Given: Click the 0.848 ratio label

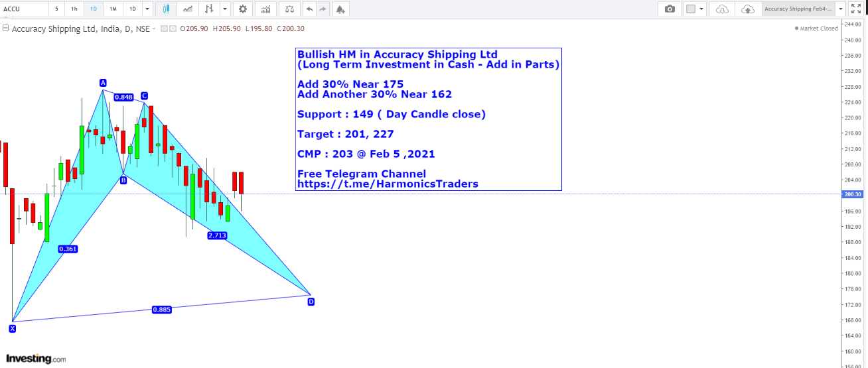Looking at the screenshot, I should [123, 97].
